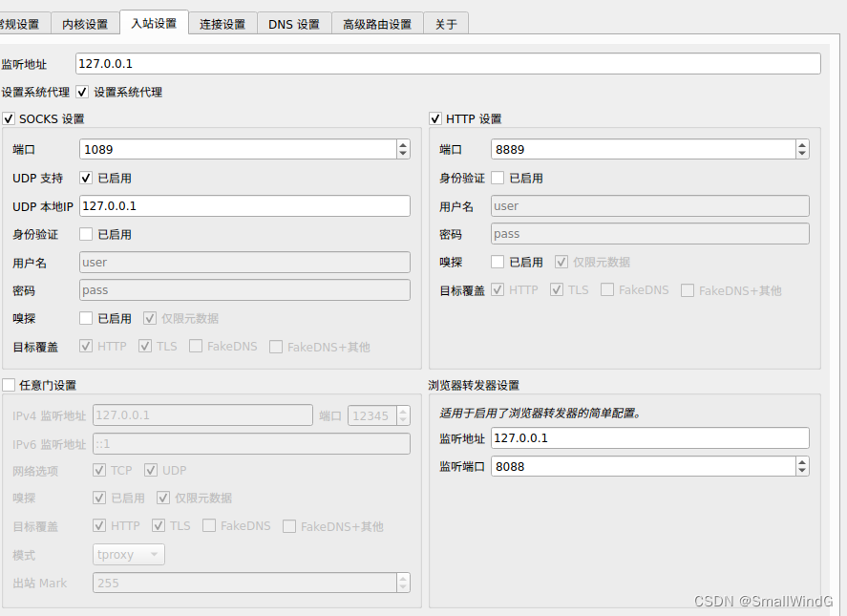Decrease the HTTP port 8889 with down arrow
Screen dimensions: 847x616
point(802,154)
